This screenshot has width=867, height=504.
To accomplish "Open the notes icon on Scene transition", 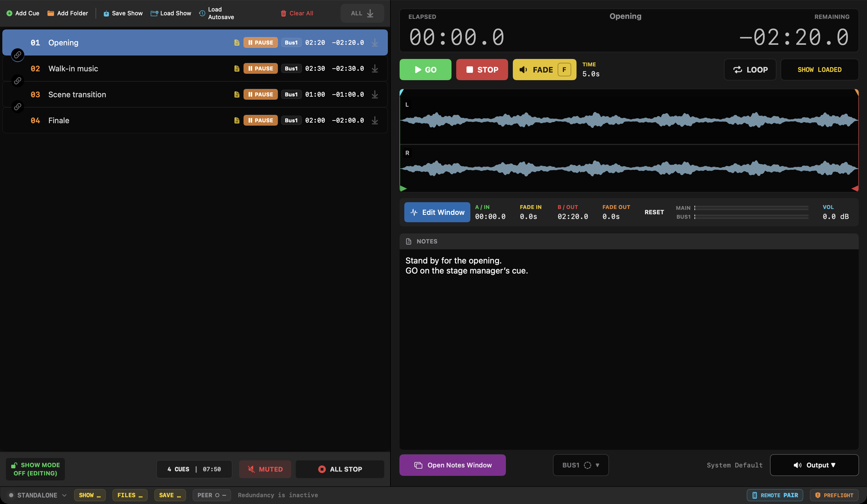I will (x=237, y=95).
